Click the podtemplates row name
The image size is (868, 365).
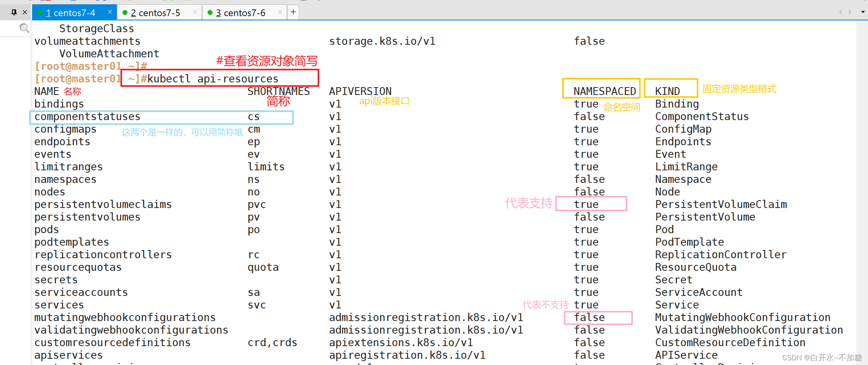click(x=72, y=242)
